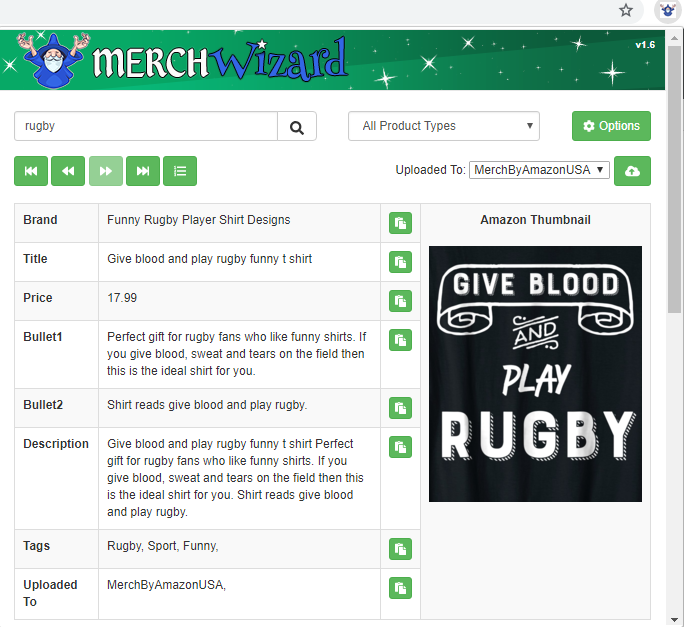684x627 pixels.
Task: Copy the Description text
Action: [400, 447]
